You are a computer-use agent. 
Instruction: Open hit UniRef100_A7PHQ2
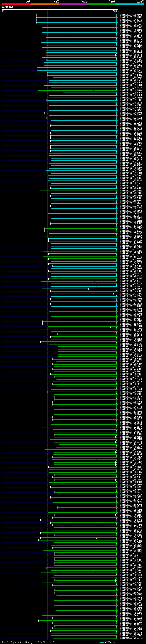(x=131, y=27)
